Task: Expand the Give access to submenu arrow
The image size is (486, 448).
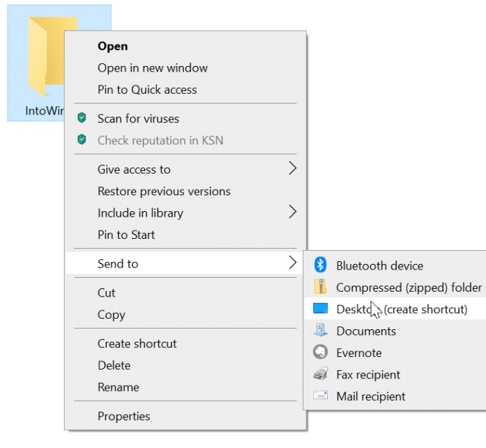Action: (x=292, y=168)
